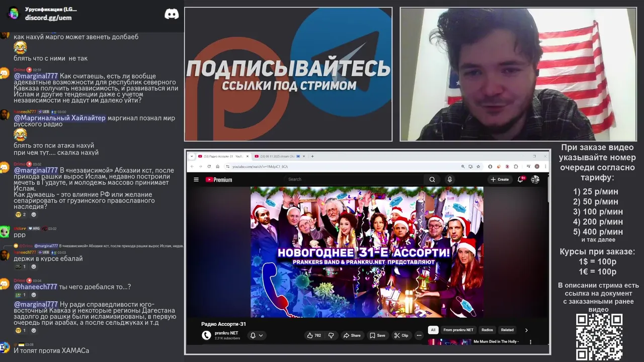
Task: Select the Radios filter chip
Action: click(x=487, y=330)
